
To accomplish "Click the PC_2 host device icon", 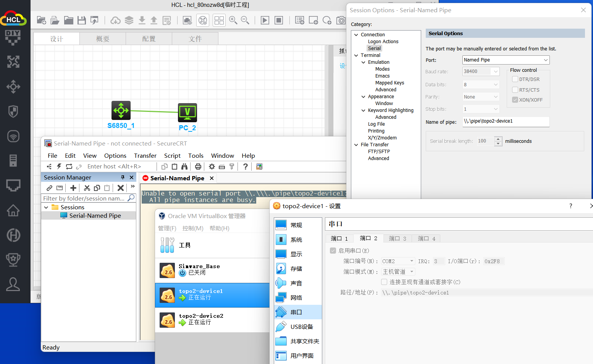I will pyautogui.click(x=187, y=113).
